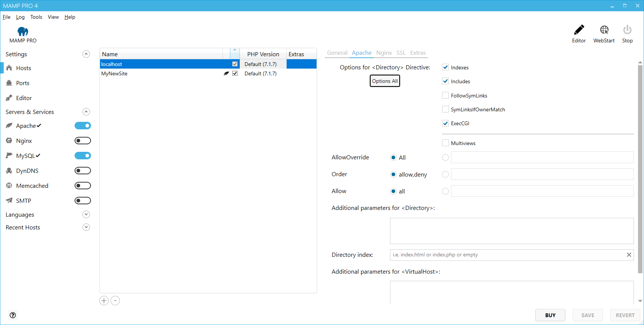Click feather icon in MyNewSite row

pyautogui.click(x=226, y=73)
